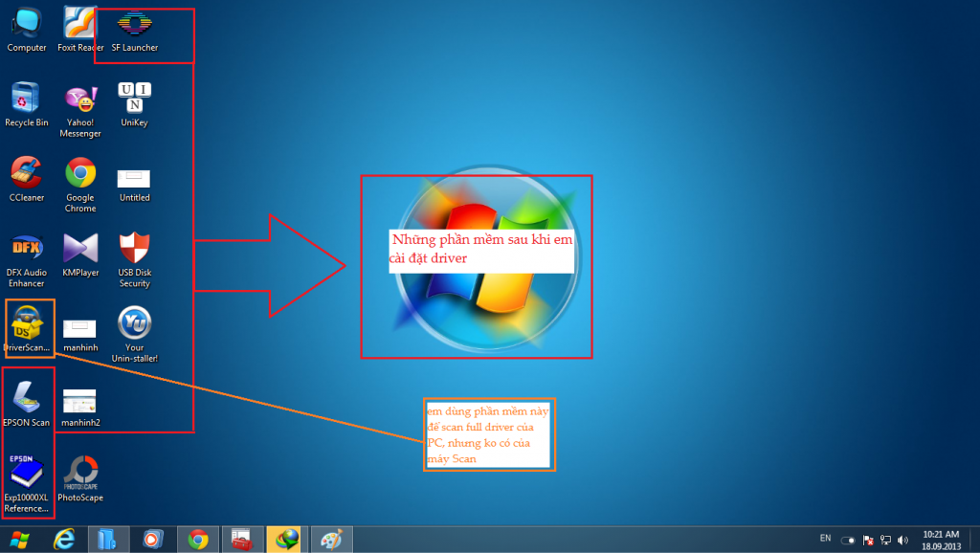Click the media player taskbar icon
Viewport: 980px width, 553px height.
click(x=152, y=540)
